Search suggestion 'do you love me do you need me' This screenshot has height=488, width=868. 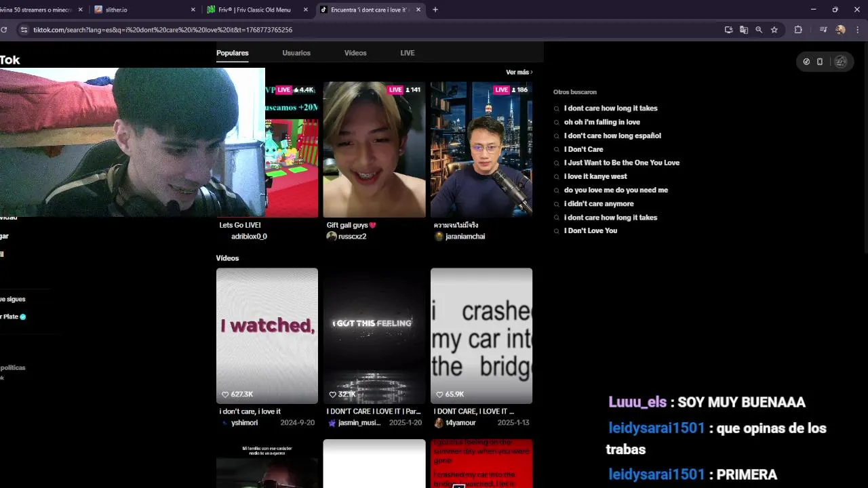(616, 190)
